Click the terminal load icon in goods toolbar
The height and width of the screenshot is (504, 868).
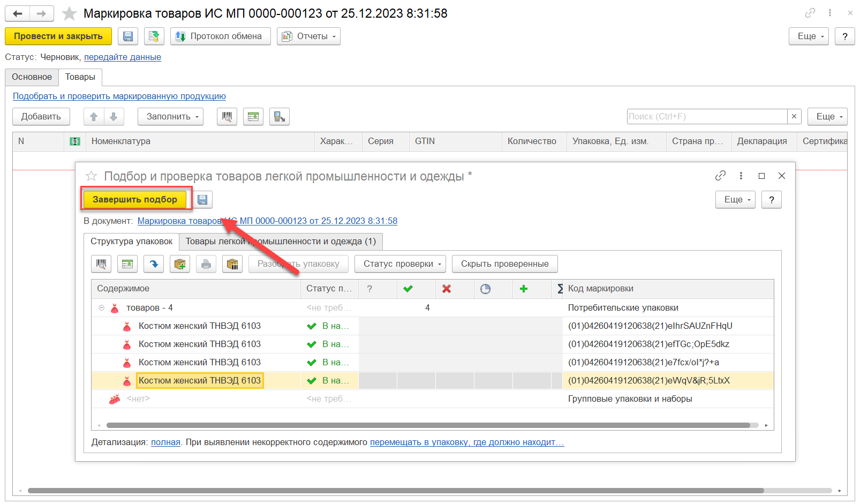(x=280, y=117)
